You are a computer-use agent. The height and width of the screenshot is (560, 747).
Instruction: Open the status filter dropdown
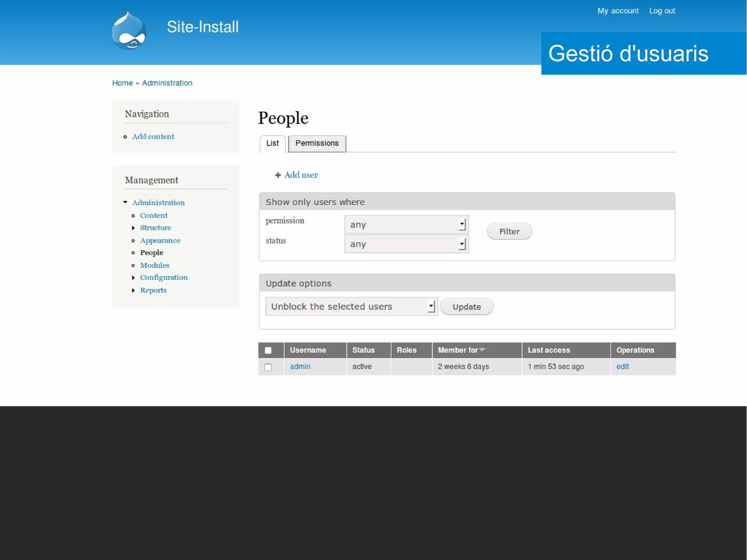(x=406, y=244)
